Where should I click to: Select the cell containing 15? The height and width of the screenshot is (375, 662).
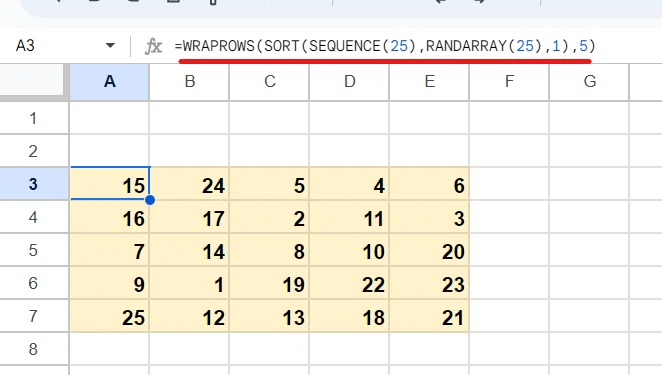coord(110,184)
